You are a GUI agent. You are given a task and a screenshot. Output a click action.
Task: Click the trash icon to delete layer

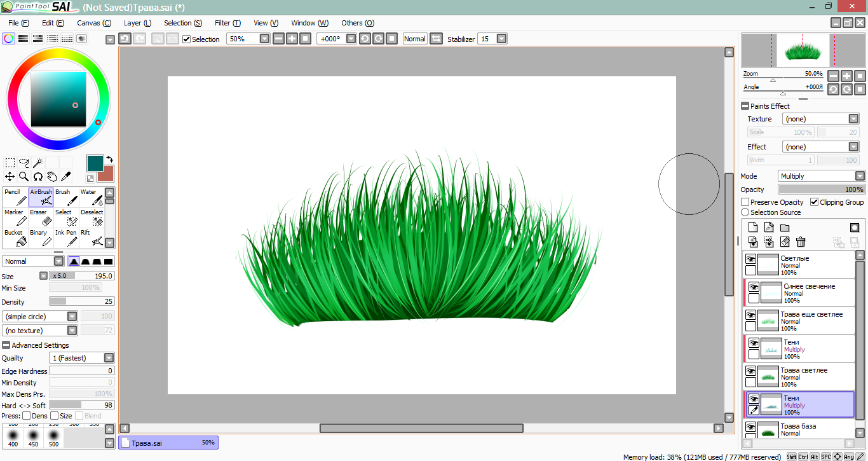pos(801,242)
